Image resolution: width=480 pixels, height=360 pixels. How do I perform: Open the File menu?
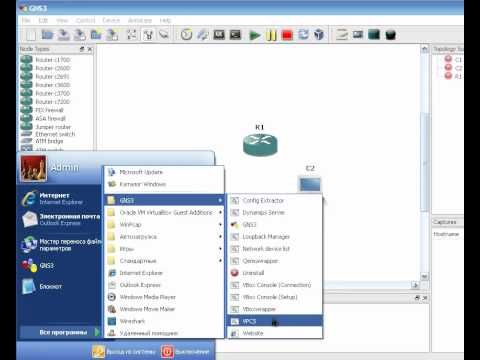click(x=26, y=20)
